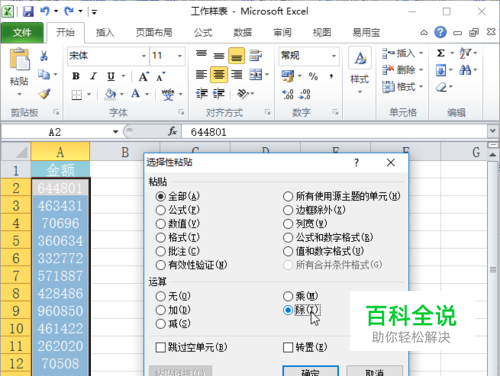Click the AutoSum sigma icon

[x=441, y=53]
